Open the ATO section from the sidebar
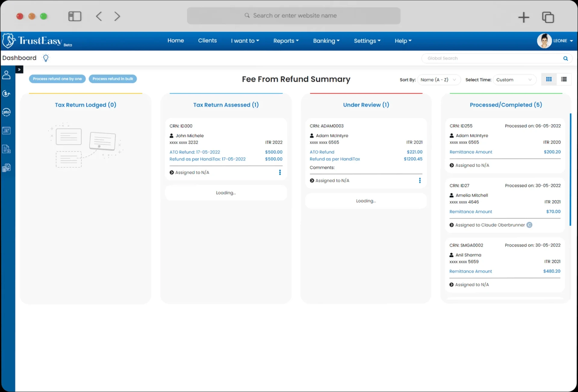This screenshot has height=392, width=578. pos(6,112)
